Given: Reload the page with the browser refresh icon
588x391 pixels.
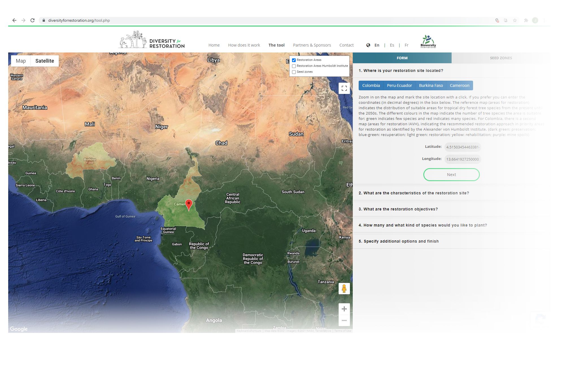Looking at the screenshot, I should pyautogui.click(x=32, y=20).
